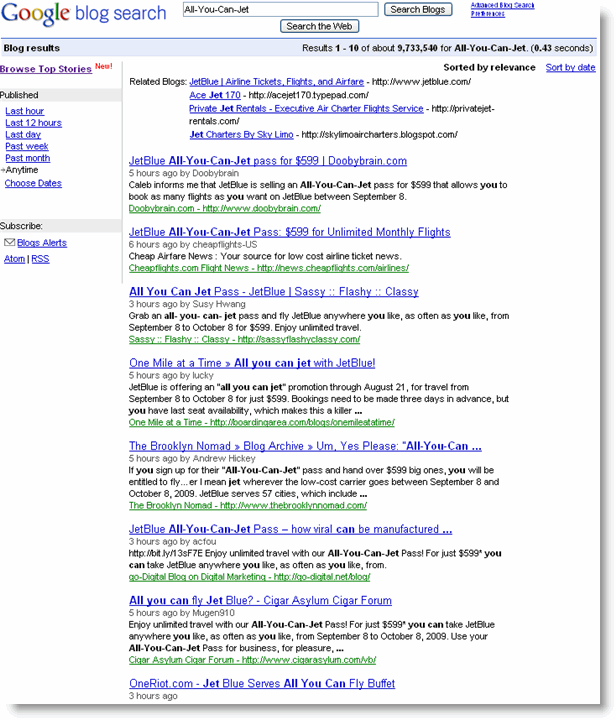Open how viral can be manufactured result
The height and width of the screenshot is (720, 616).
point(290,529)
